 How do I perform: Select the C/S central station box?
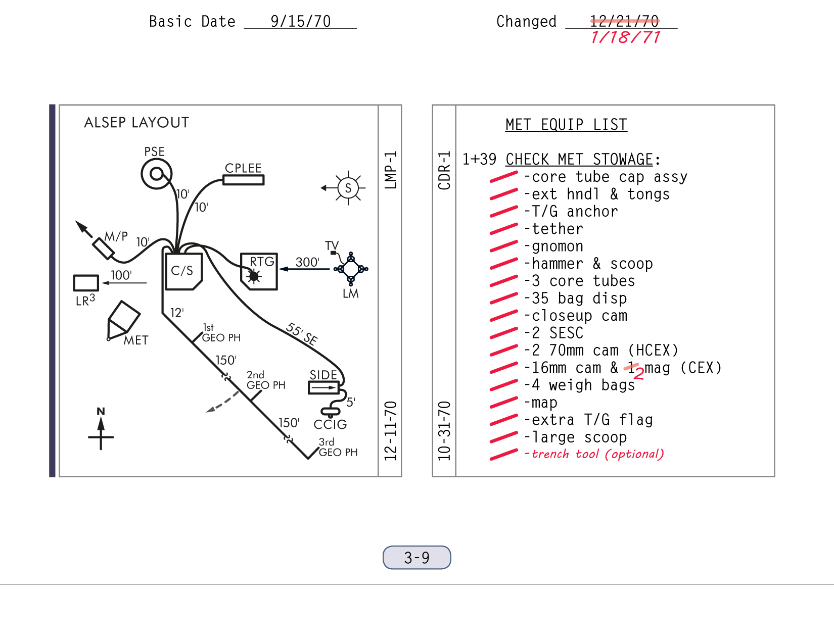[183, 271]
